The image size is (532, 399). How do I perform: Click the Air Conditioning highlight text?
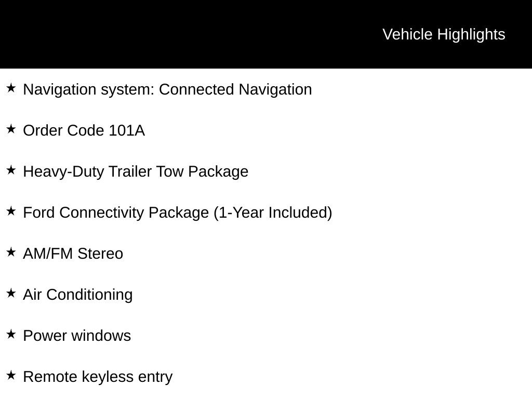78,295
